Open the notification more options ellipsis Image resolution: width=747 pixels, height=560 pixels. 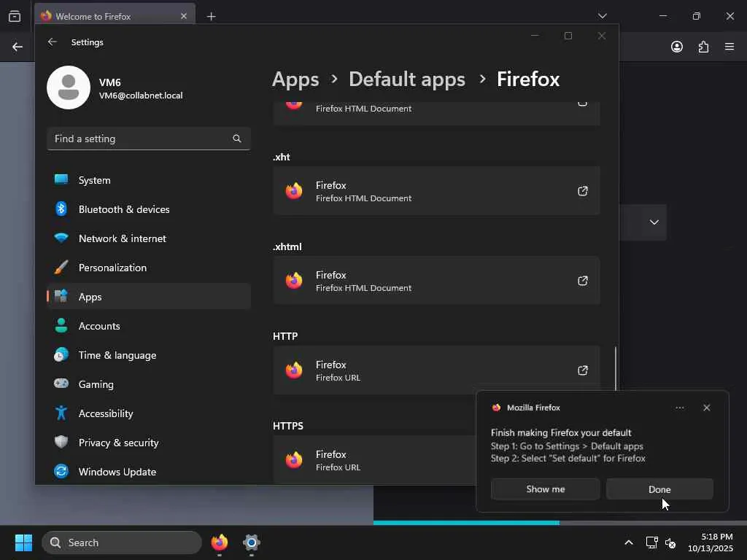tap(680, 408)
